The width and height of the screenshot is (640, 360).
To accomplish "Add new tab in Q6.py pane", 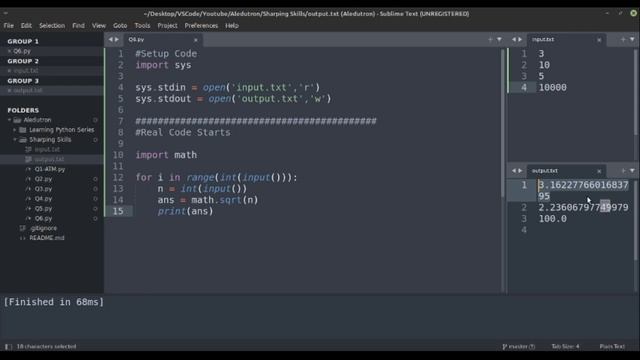I will [x=490, y=40].
